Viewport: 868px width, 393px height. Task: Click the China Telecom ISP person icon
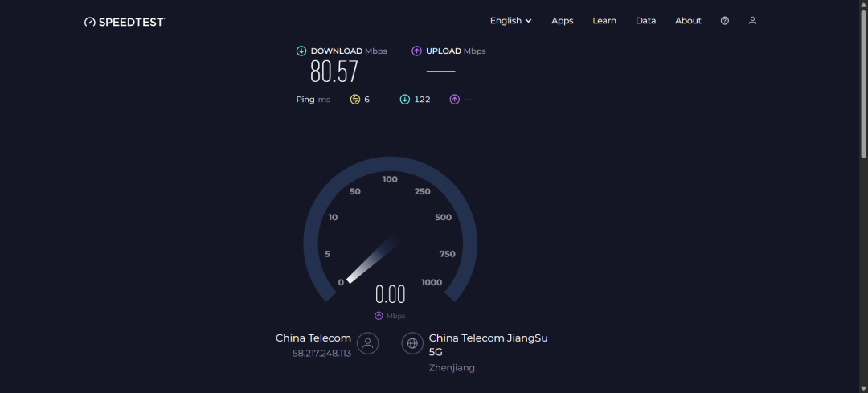click(367, 343)
